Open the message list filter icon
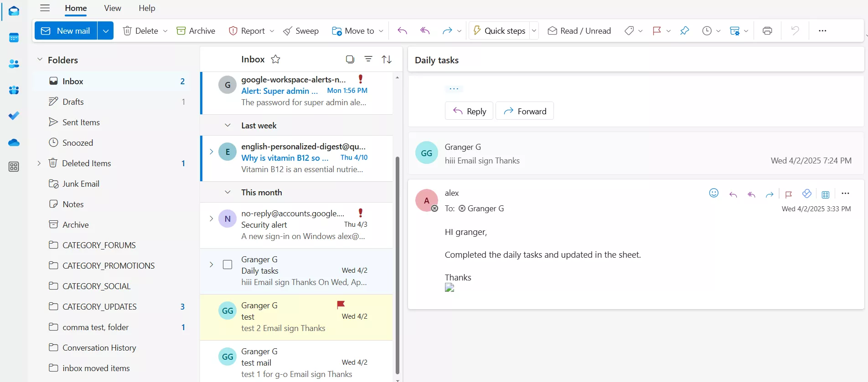Viewport: 868px width, 382px height. pyautogui.click(x=368, y=59)
